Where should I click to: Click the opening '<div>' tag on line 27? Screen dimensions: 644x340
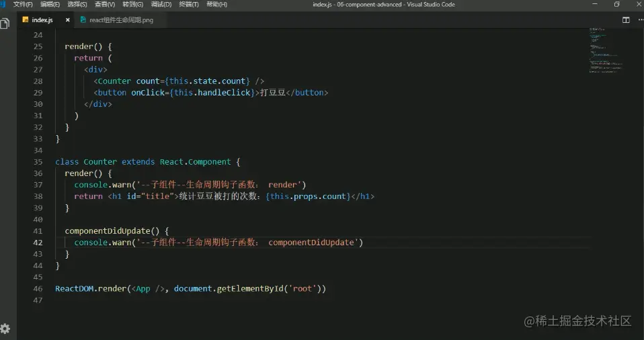95,69
